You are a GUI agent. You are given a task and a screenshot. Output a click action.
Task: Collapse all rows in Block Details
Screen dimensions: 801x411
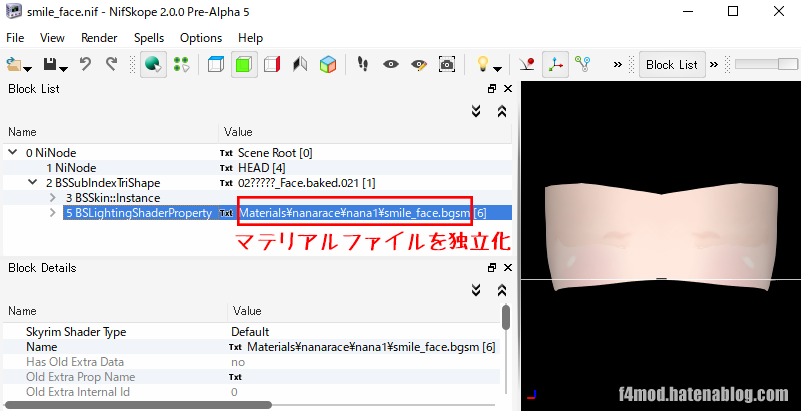point(502,290)
